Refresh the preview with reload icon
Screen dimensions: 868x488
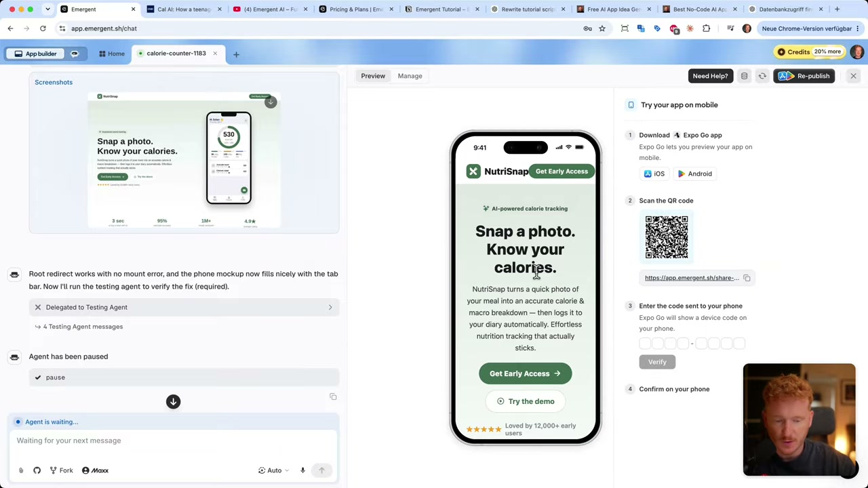[762, 76]
